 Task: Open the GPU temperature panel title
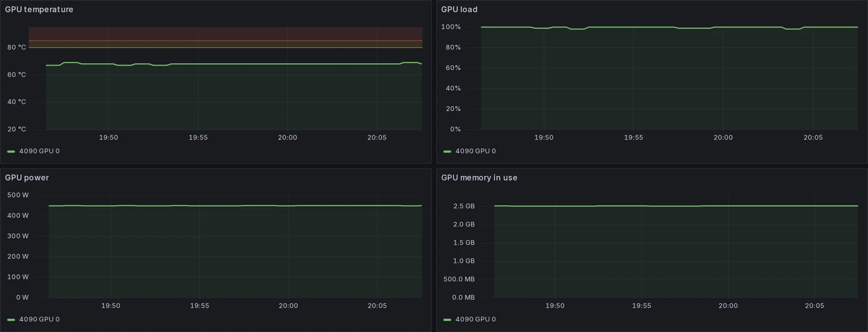pyautogui.click(x=39, y=9)
